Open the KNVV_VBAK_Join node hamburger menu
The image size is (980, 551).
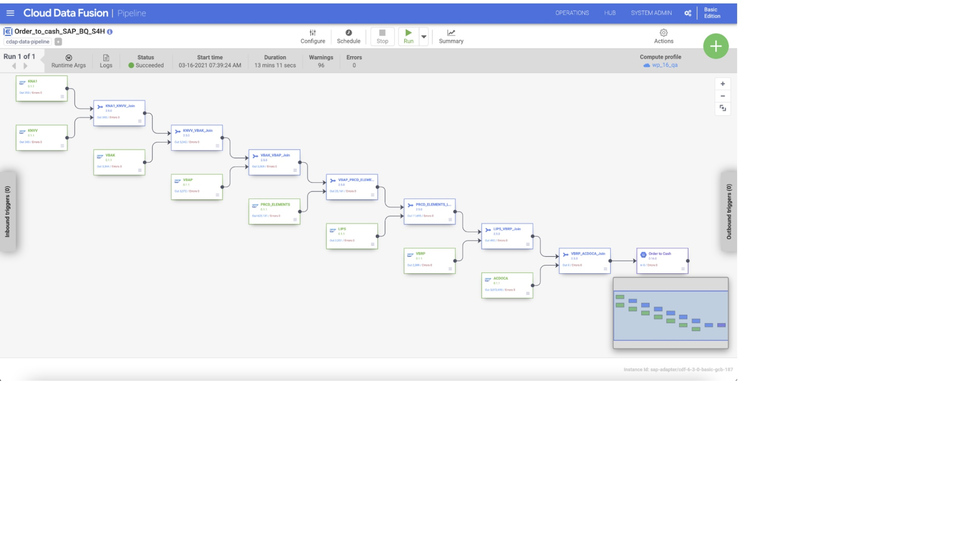217,146
